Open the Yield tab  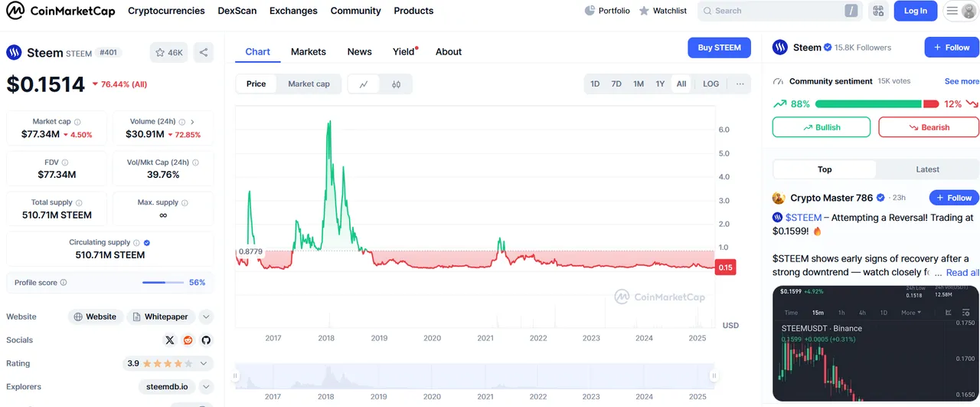pos(403,51)
